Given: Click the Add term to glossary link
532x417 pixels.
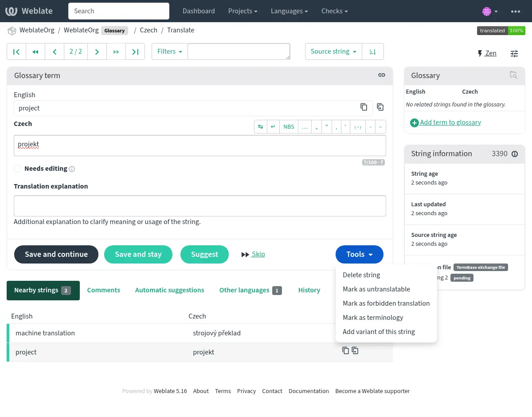Looking at the screenshot, I should pyautogui.click(x=450, y=122).
